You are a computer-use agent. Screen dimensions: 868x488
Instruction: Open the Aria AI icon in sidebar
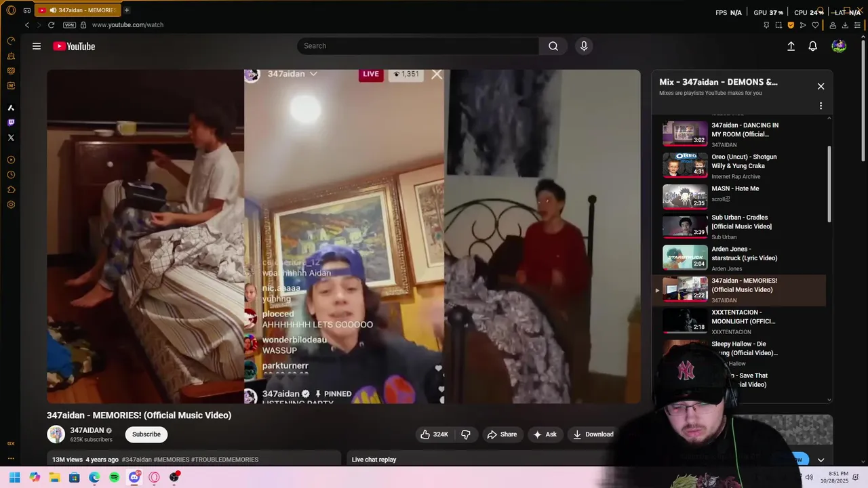(11, 108)
